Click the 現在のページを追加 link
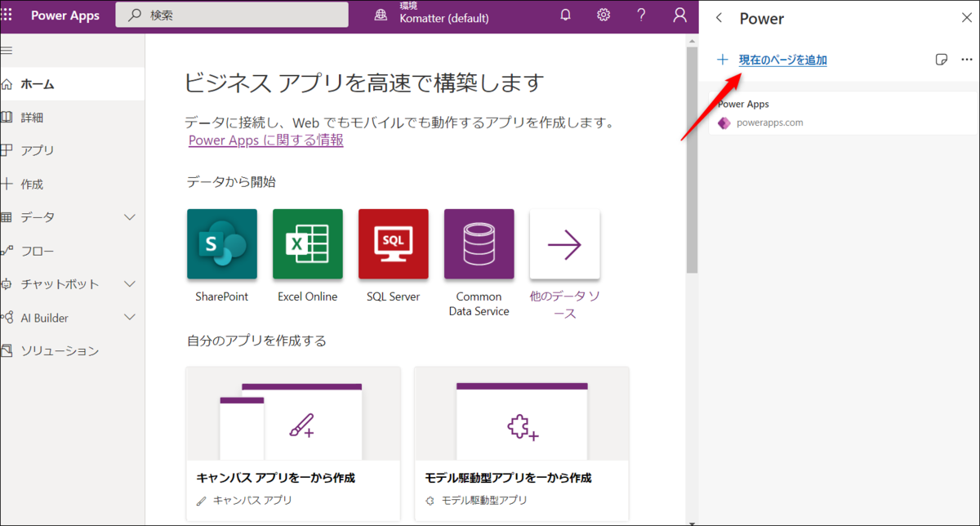 [782, 60]
